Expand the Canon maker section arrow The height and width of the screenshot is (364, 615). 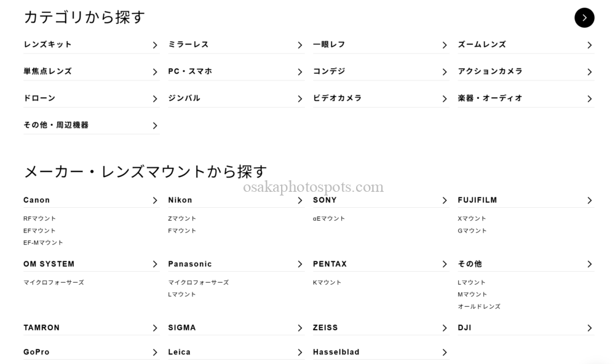[x=155, y=200]
